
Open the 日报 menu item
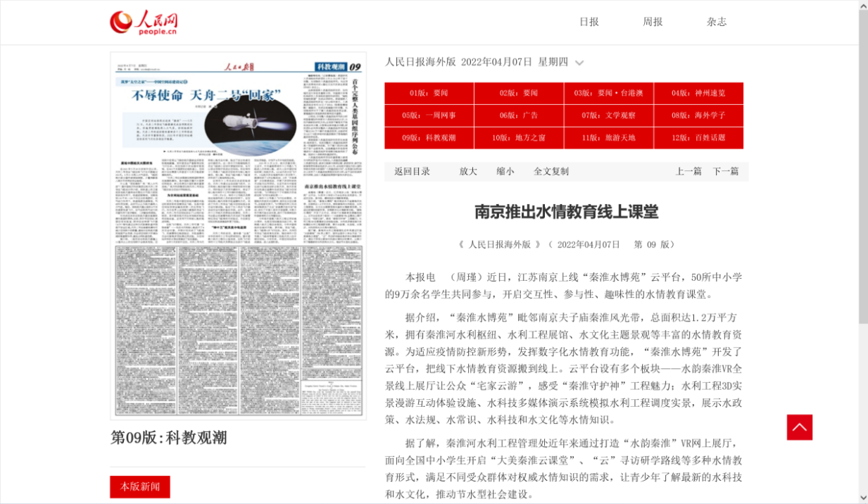tap(589, 22)
